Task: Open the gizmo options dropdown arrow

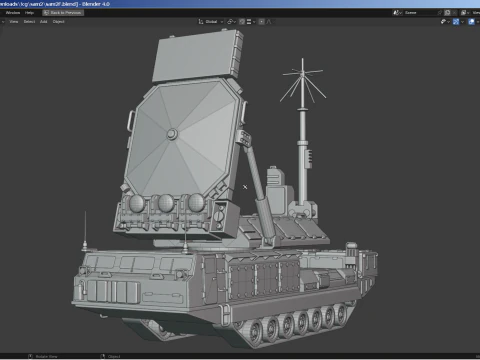Action: click(463, 22)
